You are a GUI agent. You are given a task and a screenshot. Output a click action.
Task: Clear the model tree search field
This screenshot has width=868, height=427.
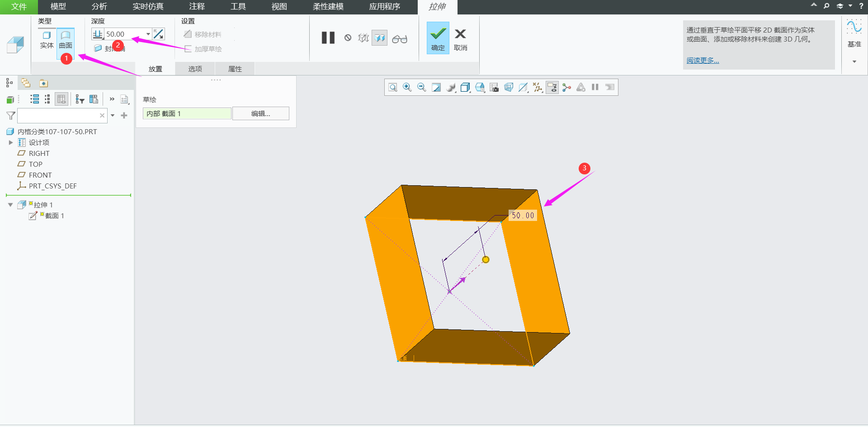click(102, 116)
